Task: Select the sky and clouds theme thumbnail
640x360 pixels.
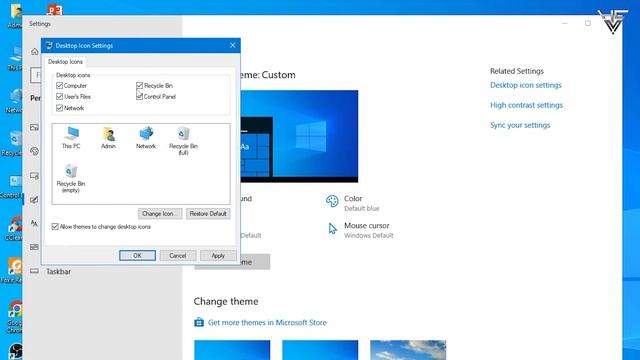Action: pos(408,350)
